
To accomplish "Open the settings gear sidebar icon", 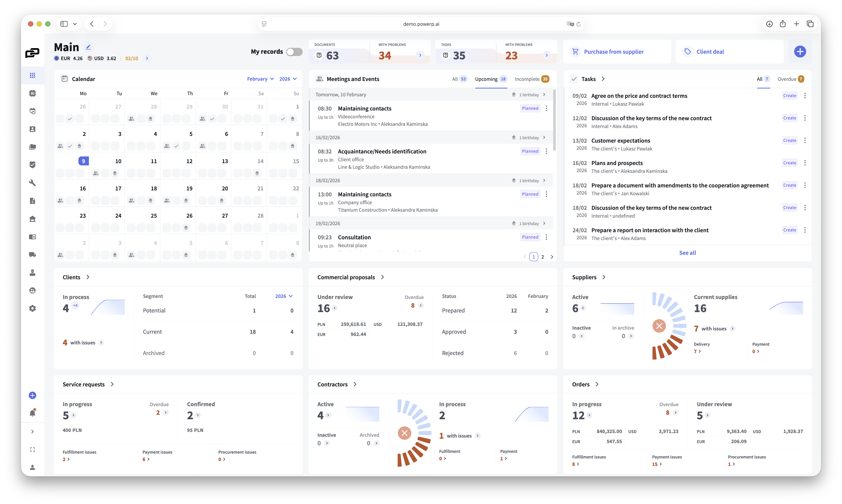I will click(32, 308).
